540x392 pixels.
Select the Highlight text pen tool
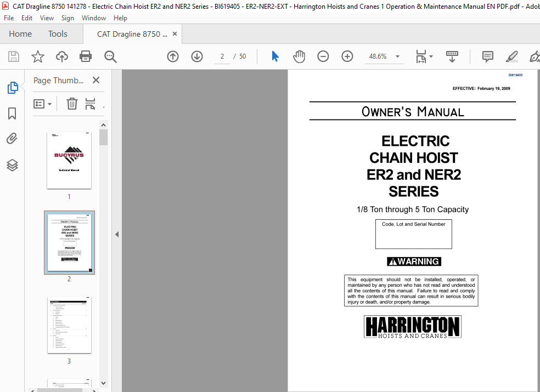tap(512, 56)
